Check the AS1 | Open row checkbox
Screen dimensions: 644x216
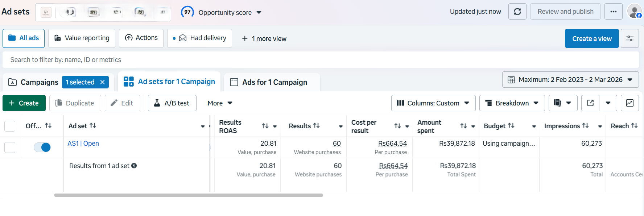(10, 147)
